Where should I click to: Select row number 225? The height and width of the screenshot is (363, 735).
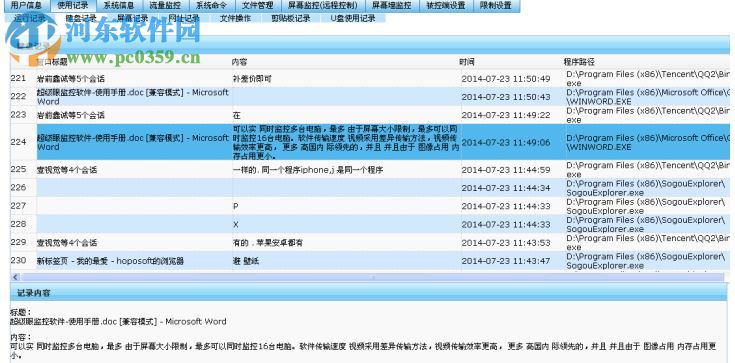[x=370, y=169]
